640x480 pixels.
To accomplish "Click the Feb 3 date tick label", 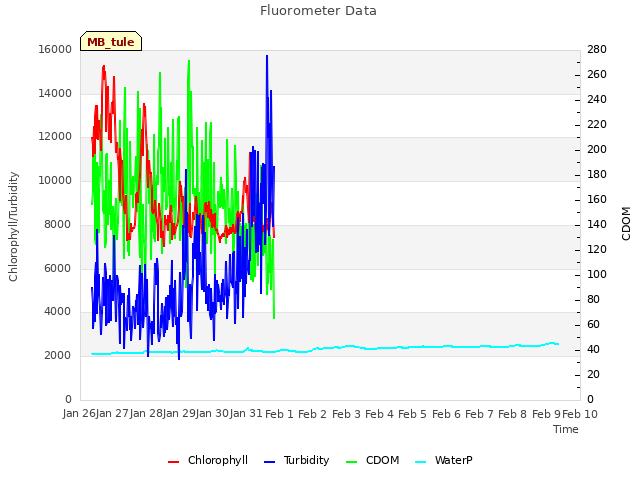I will pos(346,415).
